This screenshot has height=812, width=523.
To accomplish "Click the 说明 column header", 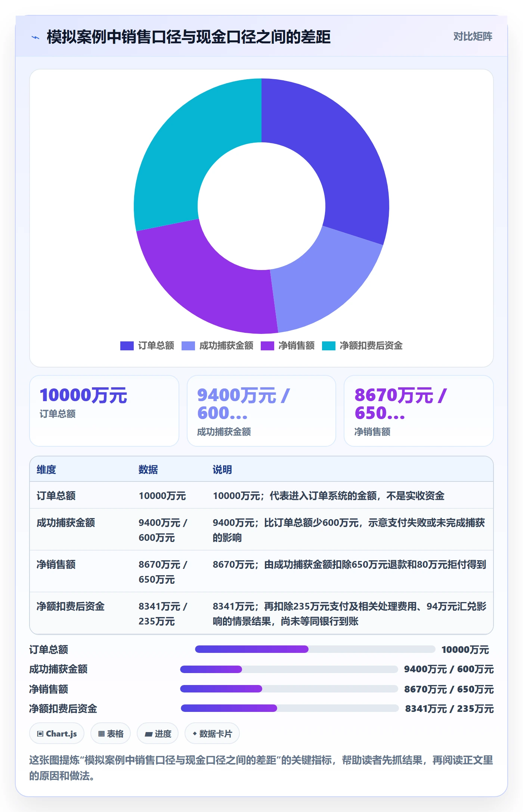I will 222,469.
